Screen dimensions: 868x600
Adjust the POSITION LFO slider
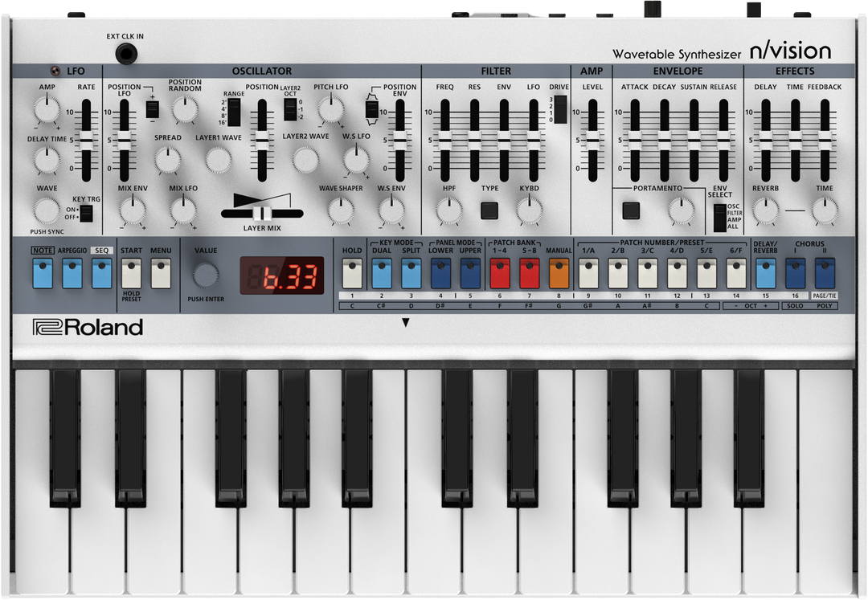pyautogui.click(x=124, y=141)
